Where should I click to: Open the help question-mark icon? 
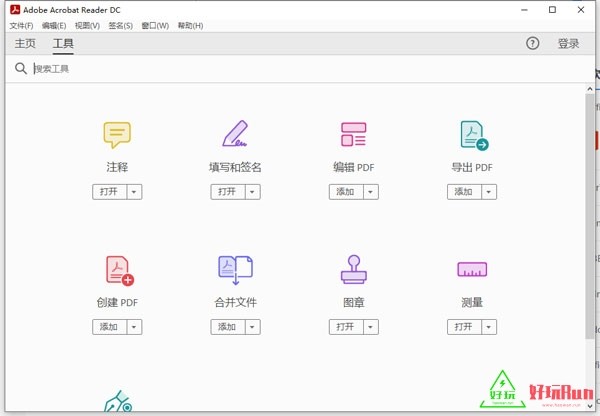pos(532,43)
